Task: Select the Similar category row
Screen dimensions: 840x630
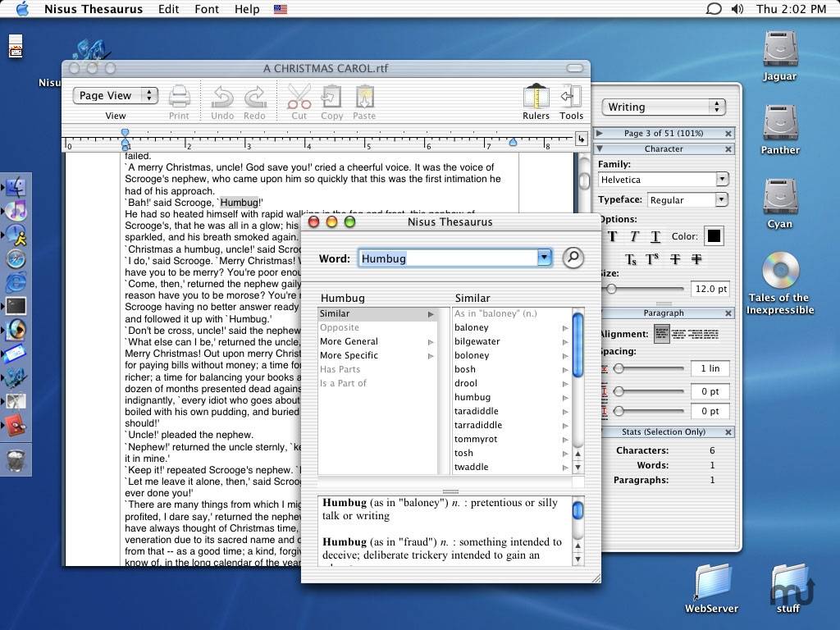Action: [377, 314]
